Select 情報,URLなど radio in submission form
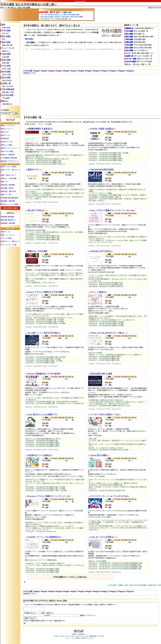Image resolution: width=161 pixels, height=644 pixels. tap(25, 613)
